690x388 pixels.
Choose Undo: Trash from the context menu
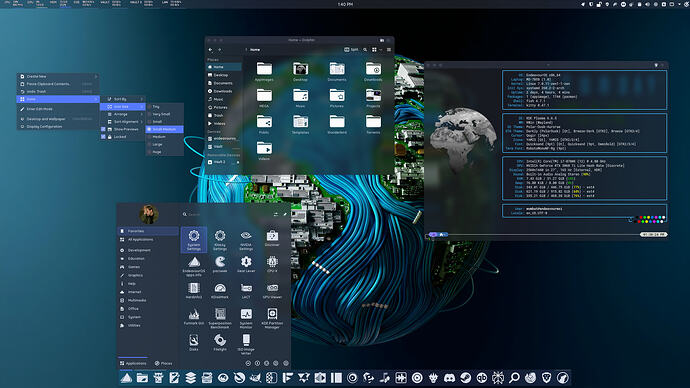coord(58,92)
